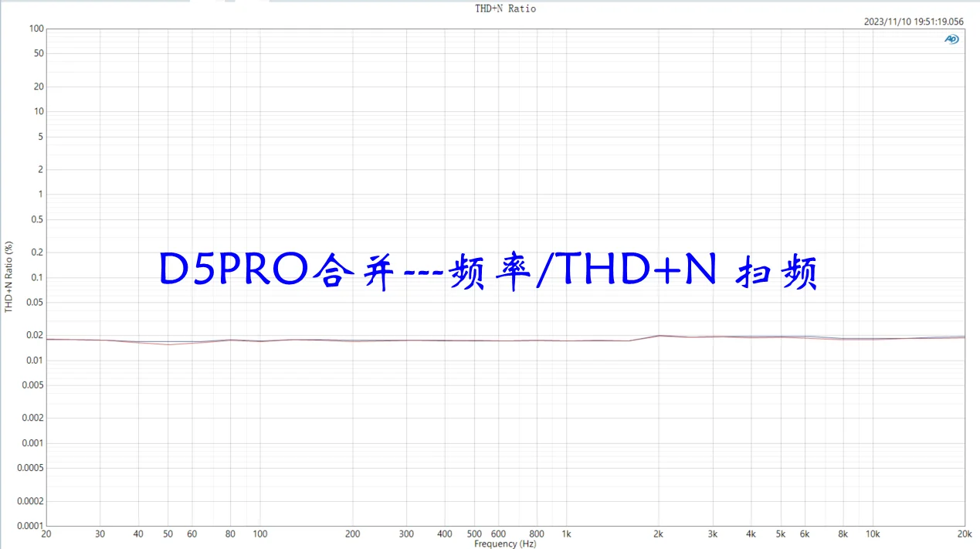Click the blue D5PRO overlay annotation text
The width and height of the screenshot is (980, 549).
click(x=488, y=270)
